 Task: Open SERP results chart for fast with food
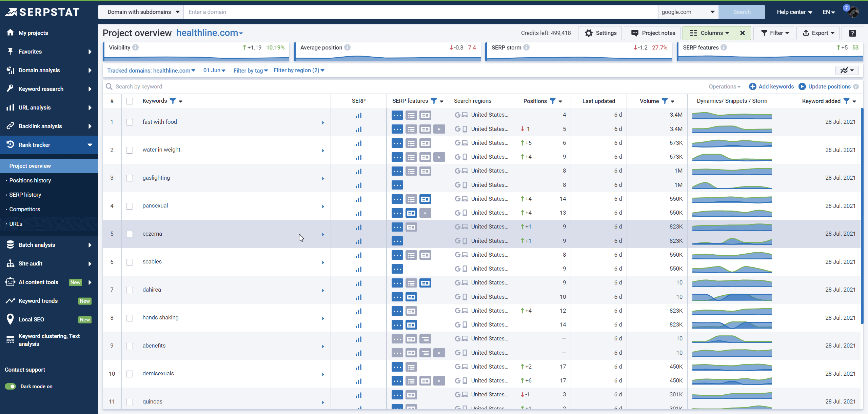tap(358, 115)
